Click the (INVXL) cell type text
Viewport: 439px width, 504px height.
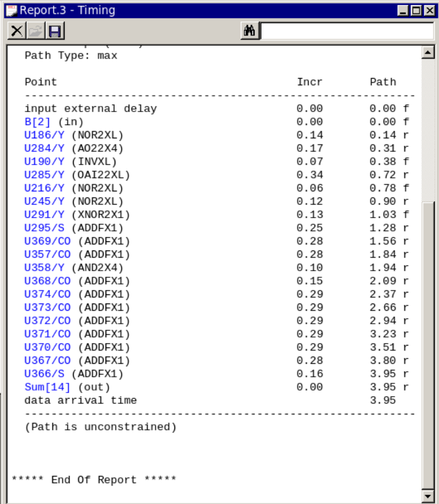point(95,161)
